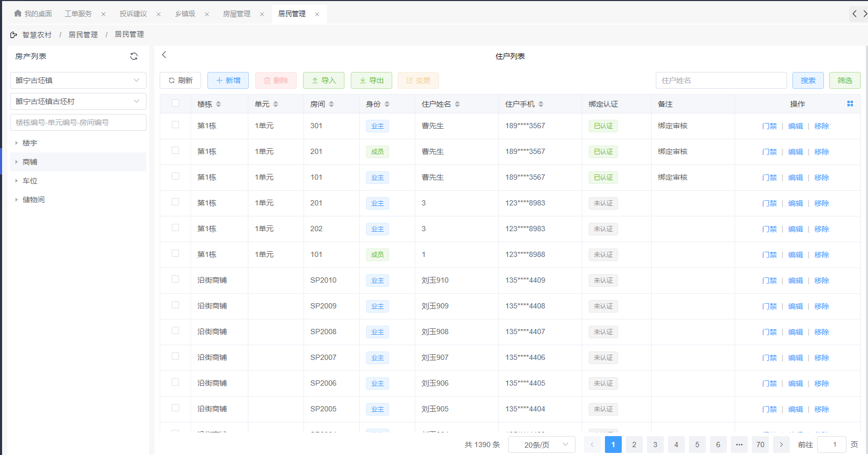Refresh the 房产列表 panel with the reload icon
868x455 pixels.
click(134, 56)
